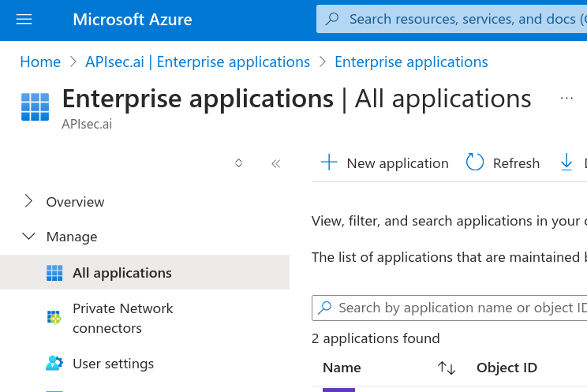Image resolution: width=587 pixels, height=392 pixels.
Task: Click the All applications grid icon in sidebar
Action: coord(54,273)
